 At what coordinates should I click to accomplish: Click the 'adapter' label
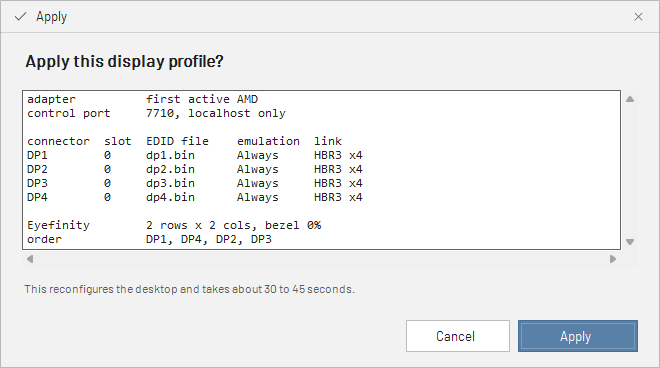coord(51,99)
